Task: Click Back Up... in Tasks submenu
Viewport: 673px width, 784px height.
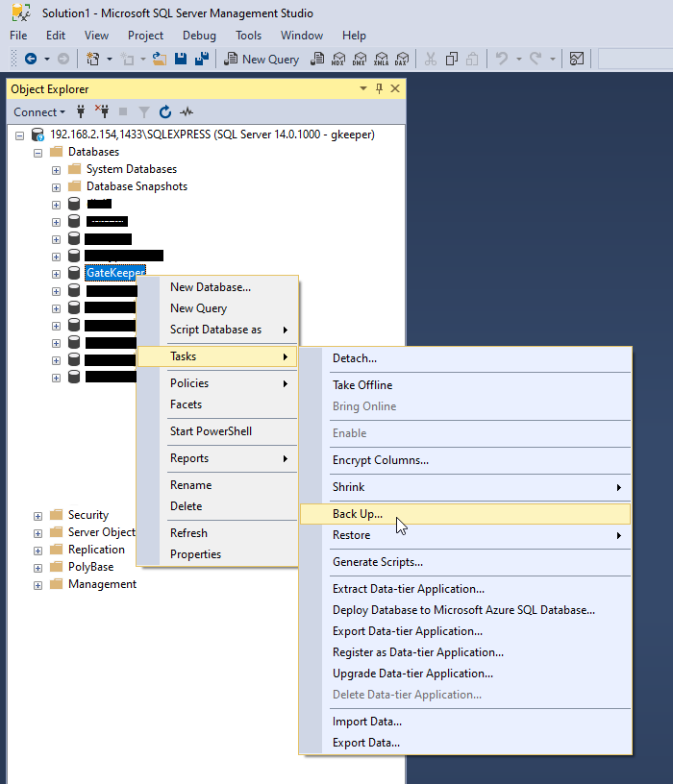Action: (x=465, y=514)
